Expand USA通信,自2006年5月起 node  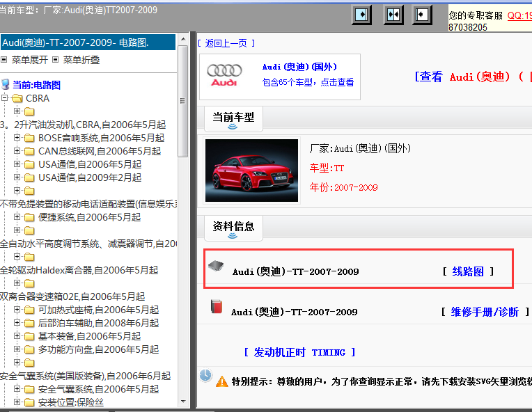pyautogui.click(x=17, y=164)
